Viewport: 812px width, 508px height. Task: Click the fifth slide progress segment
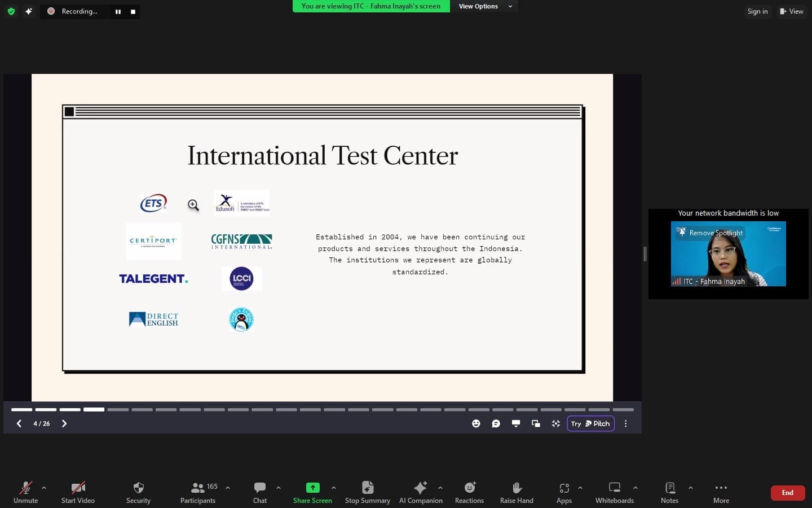(118, 409)
